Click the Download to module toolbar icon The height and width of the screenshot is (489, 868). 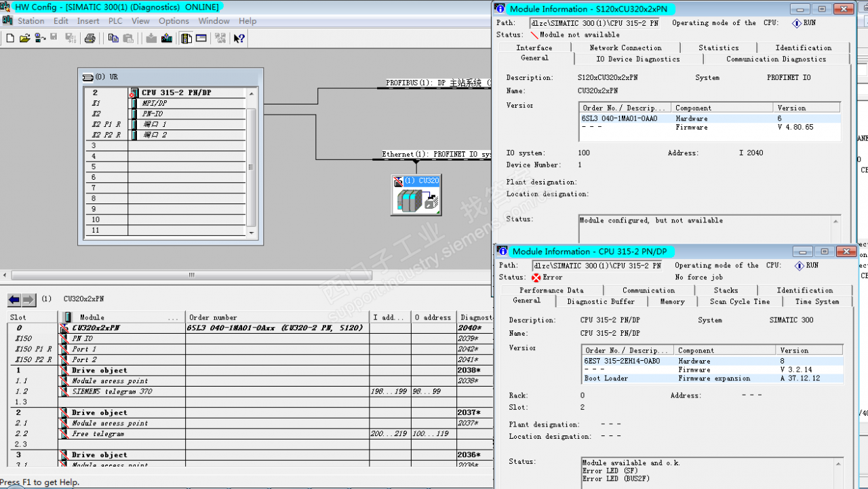[151, 38]
